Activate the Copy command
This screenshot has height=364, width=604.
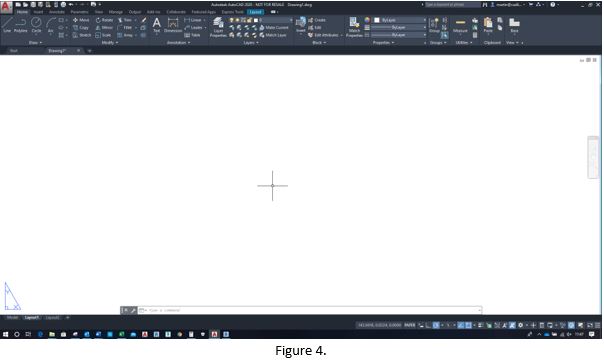tap(81, 28)
